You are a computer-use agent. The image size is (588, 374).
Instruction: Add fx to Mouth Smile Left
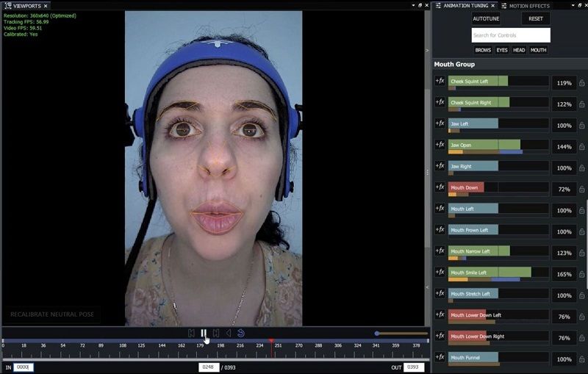click(x=440, y=272)
